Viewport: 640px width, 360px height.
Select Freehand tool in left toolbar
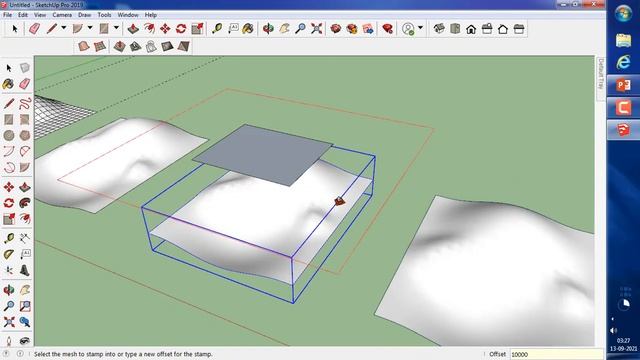coord(25,104)
